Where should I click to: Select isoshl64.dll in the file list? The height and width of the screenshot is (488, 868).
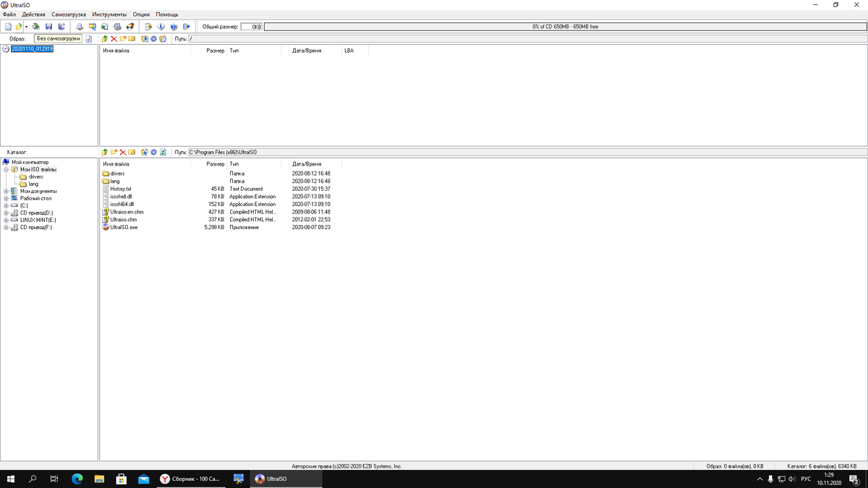[x=122, y=204]
